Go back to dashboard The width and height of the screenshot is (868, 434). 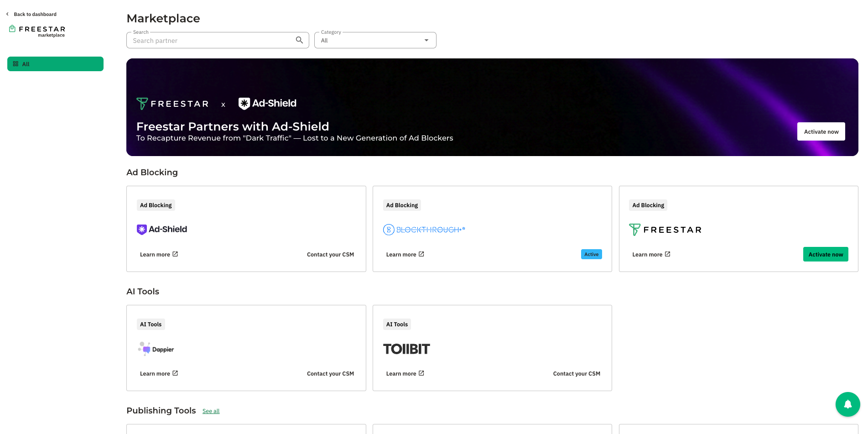tap(35, 14)
